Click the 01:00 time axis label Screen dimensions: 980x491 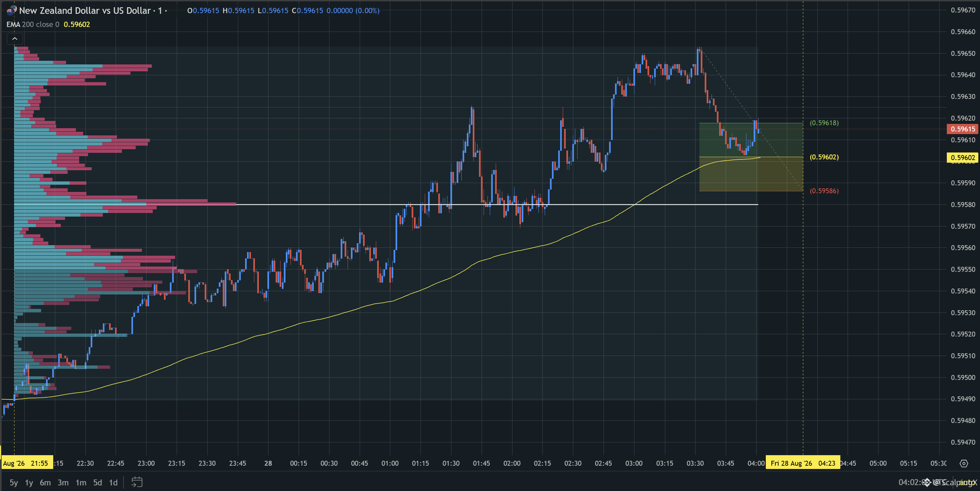point(390,463)
